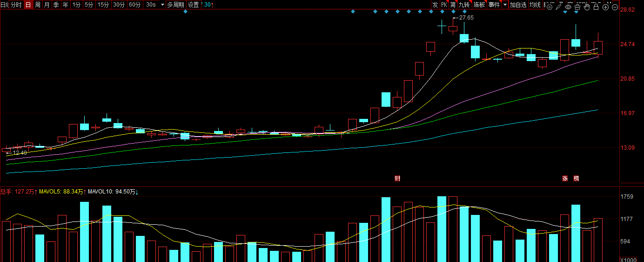Select the 15分 period
Image resolution: width=644 pixels, height=262 pixels.
103,5
